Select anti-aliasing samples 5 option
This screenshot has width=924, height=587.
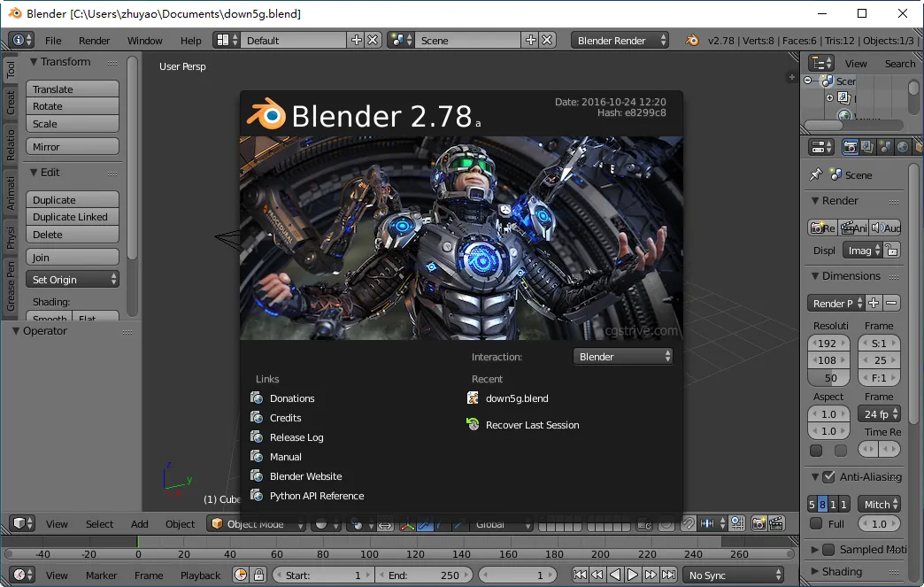tap(812, 505)
